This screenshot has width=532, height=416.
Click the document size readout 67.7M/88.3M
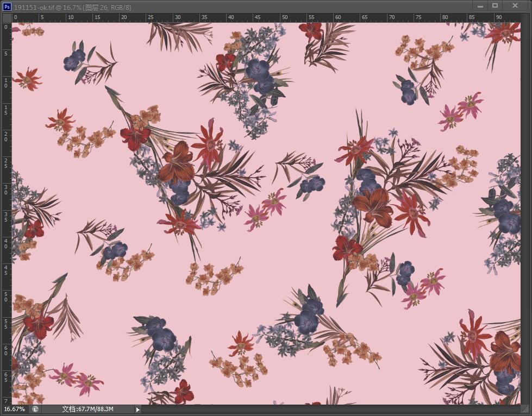(87, 409)
